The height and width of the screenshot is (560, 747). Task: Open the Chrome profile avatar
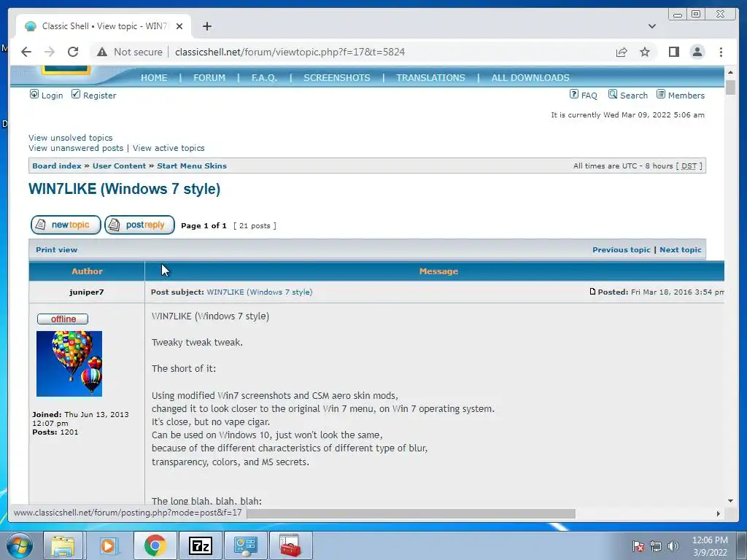tap(697, 52)
